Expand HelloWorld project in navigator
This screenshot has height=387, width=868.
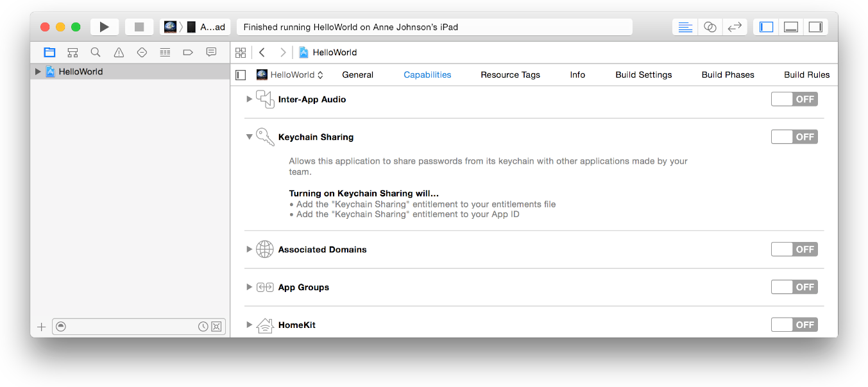[x=38, y=72]
